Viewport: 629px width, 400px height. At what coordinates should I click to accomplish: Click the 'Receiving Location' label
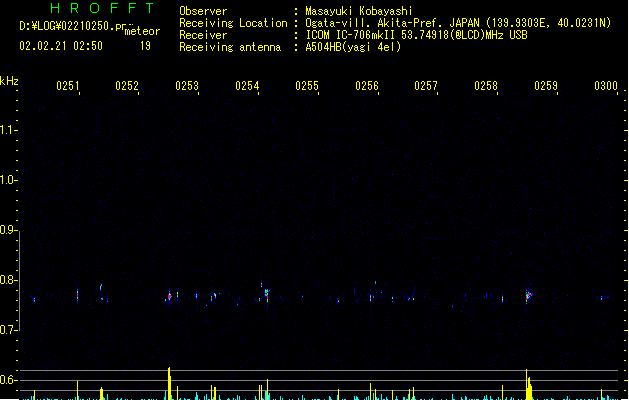[233, 23]
